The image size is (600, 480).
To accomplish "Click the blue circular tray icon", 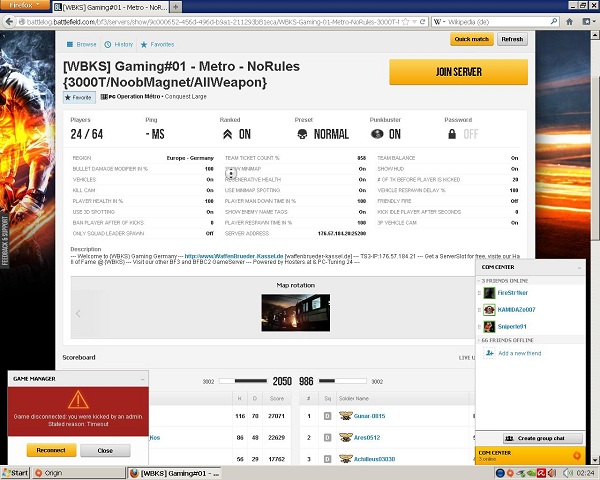I will click(x=500, y=473).
